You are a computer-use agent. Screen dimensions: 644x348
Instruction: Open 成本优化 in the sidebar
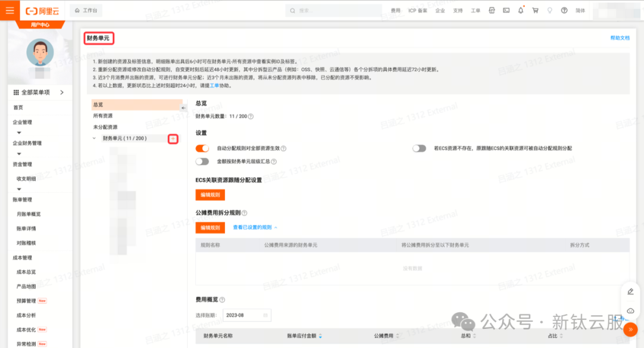(26, 330)
